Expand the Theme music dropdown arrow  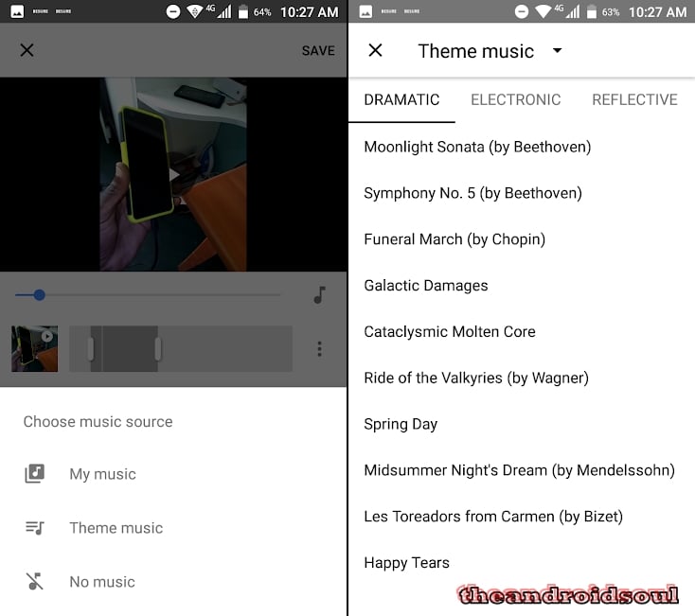pos(558,50)
